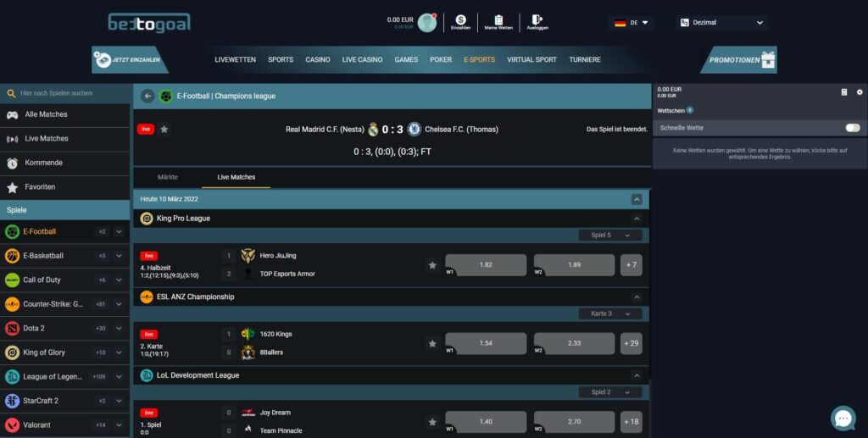The height and width of the screenshot is (438, 868).
Task: Bet W1 1.82 on Hero JiuJing
Action: click(x=486, y=265)
